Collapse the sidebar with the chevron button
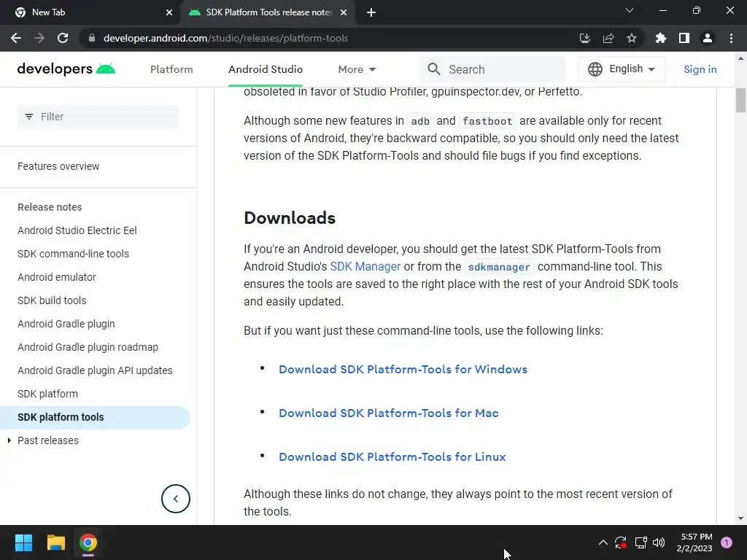Screen dimensions: 747x560 [x=175, y=499]
